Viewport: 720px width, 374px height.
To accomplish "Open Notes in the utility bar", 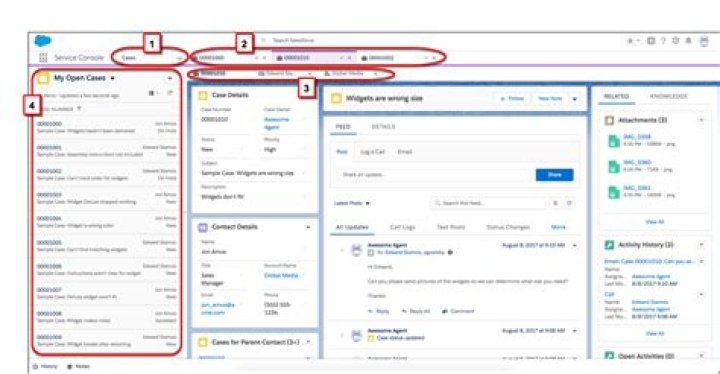I will tap(79, 367).
